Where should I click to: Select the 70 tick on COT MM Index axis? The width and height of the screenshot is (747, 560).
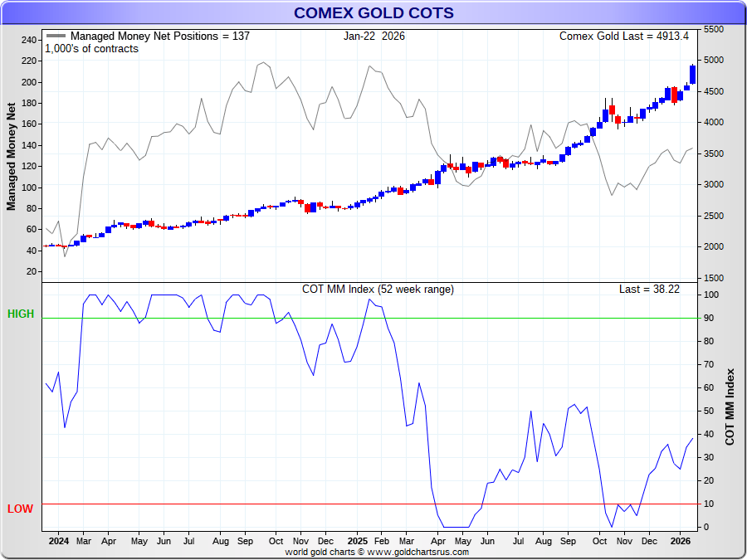coord(709,365)
